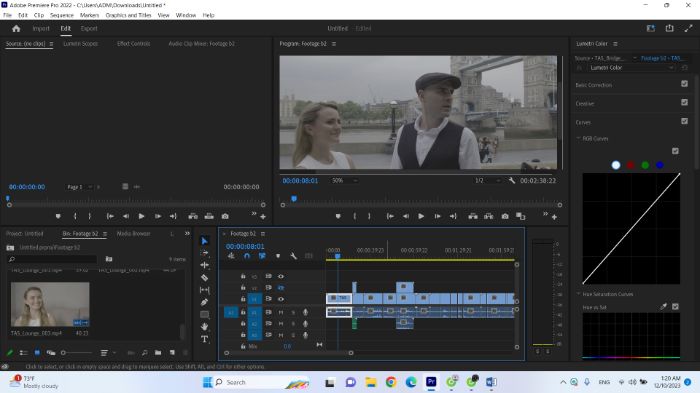Image resolution: width=700 pixels, height=393 pixels.
Task: Switch to the Media Browser tab
Action: (x=133, y=234)
